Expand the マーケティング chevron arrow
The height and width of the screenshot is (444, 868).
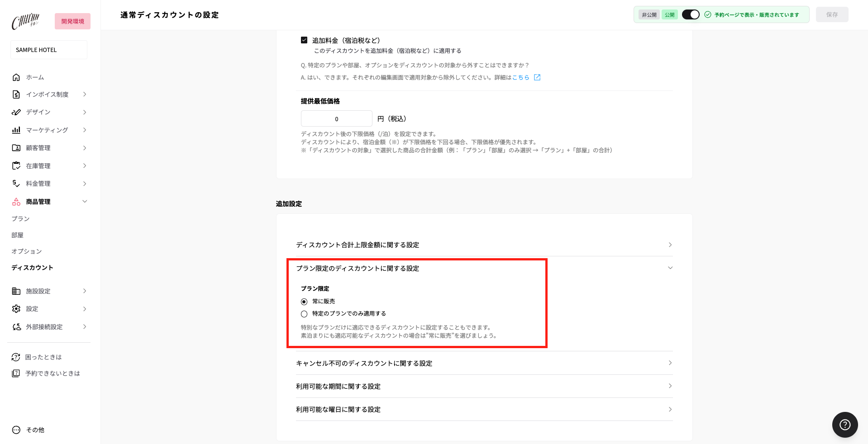tap(85, 130)
